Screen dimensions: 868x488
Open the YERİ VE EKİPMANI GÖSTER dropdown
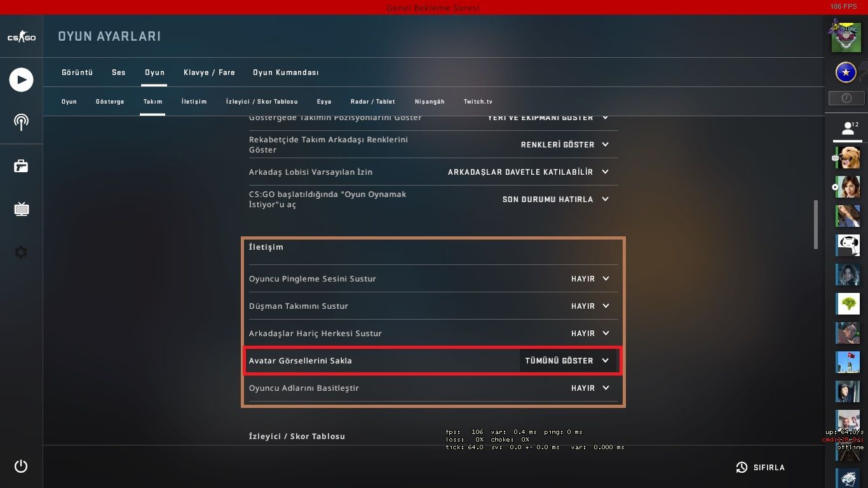click(548, 118)
